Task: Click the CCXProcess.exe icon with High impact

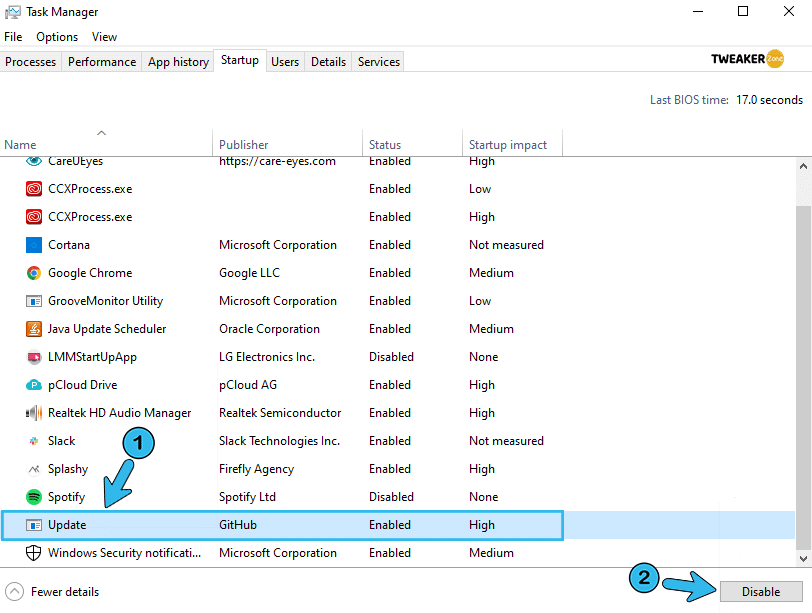Action: tap(34, 217)
